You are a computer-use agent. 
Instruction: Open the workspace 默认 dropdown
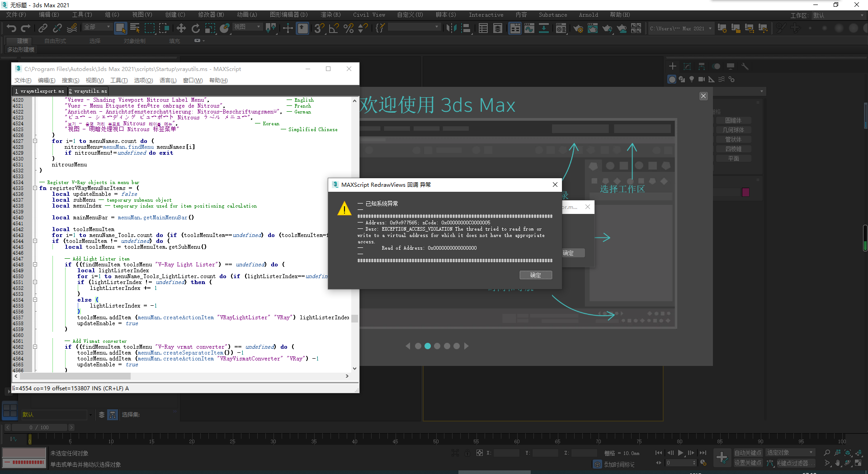click(839, 14)
